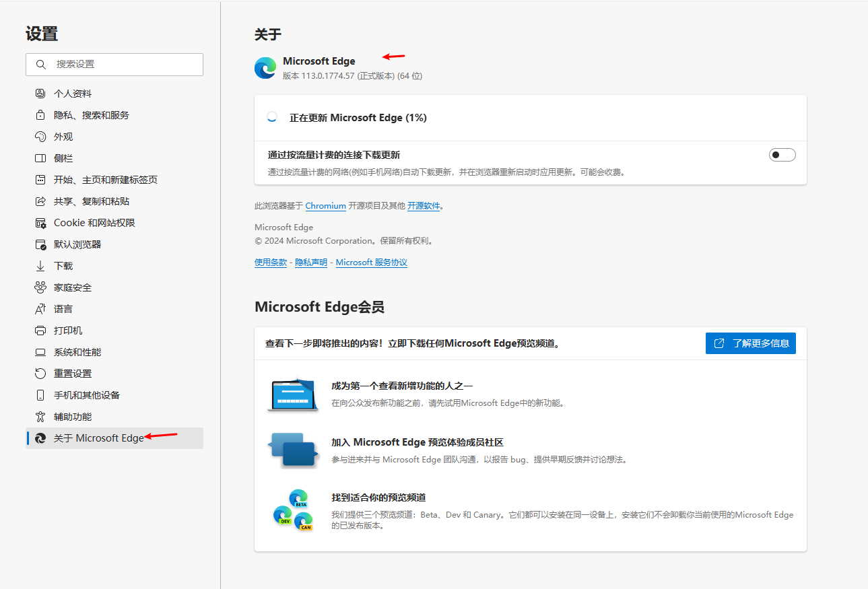This screenshot has width=868, height=589.
Task: Open the 隐私声明 link
Action: pos(311,263)
